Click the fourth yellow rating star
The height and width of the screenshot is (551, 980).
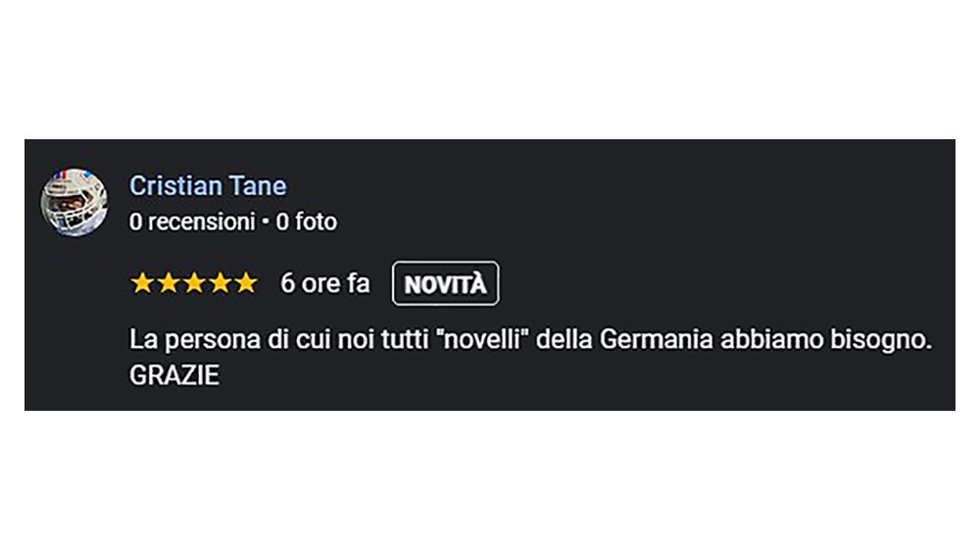pyautogui.click(x=220, y=283)
